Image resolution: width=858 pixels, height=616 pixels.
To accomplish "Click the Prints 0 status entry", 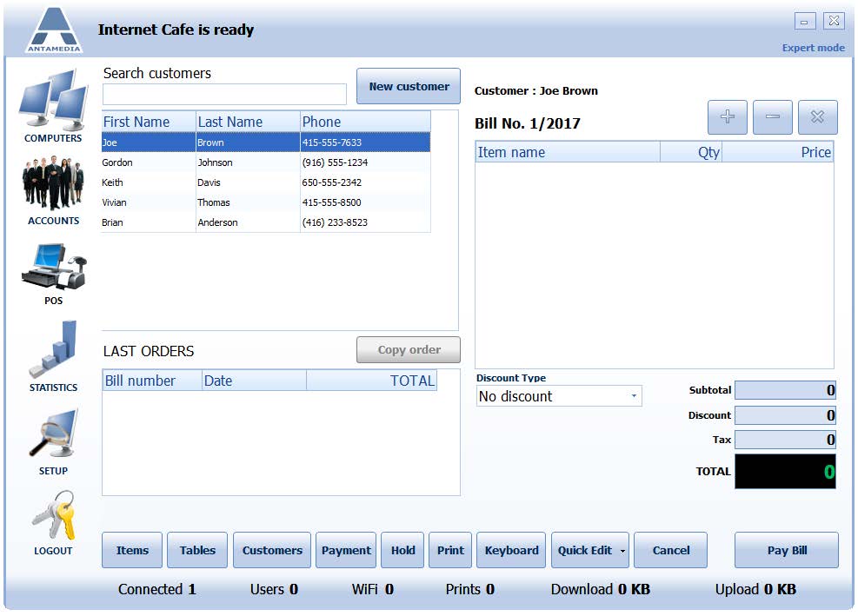I will pyautogui.click(x=470, y=590).
